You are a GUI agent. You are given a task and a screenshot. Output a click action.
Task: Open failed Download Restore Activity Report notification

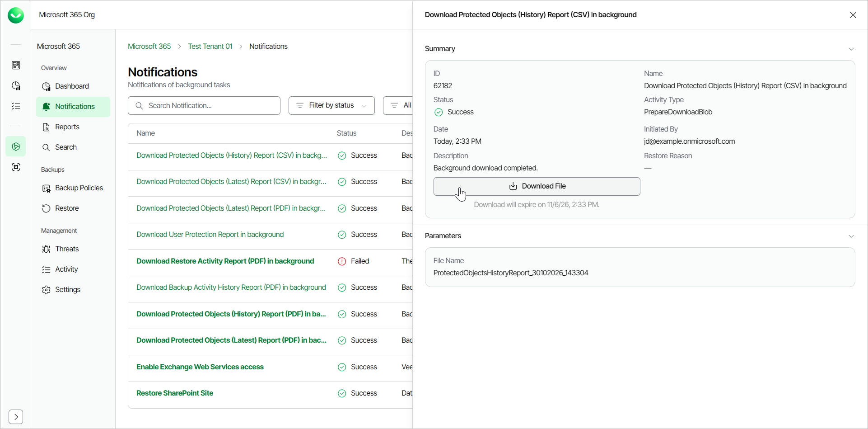(225, 261)
